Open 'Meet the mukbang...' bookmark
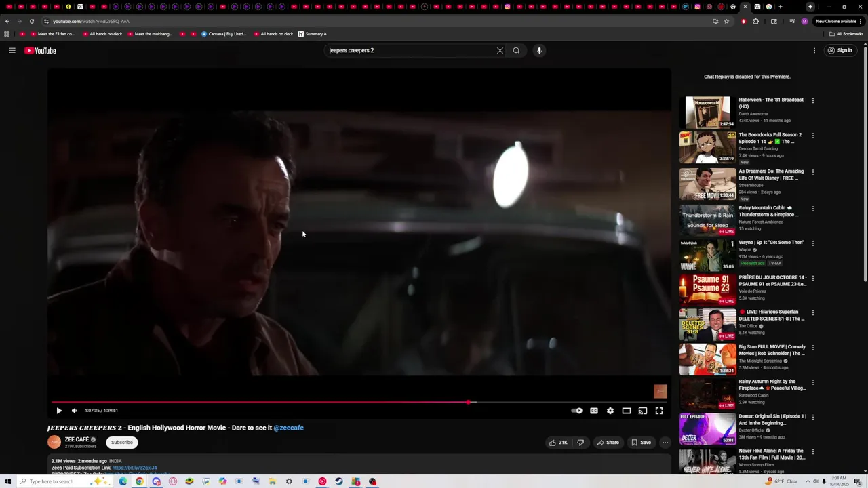868x488 pixels. tap(149, 34)
